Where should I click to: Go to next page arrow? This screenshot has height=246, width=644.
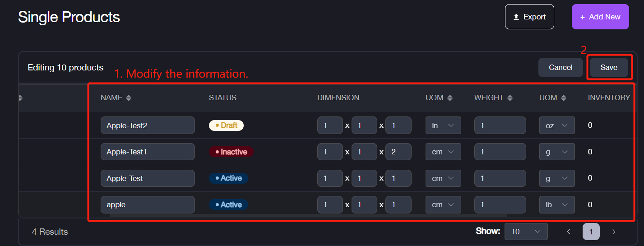pyautogui.click(x=614, y=232)
